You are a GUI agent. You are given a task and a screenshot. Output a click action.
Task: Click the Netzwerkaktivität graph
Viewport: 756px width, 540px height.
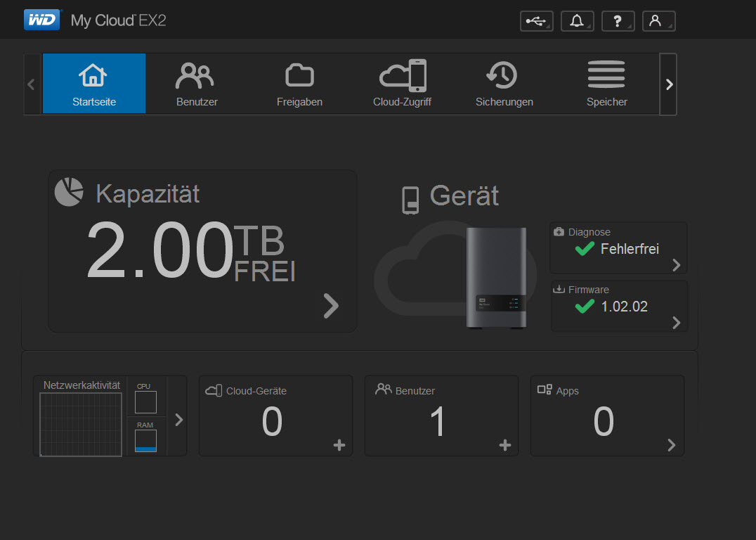click(81, 424)
